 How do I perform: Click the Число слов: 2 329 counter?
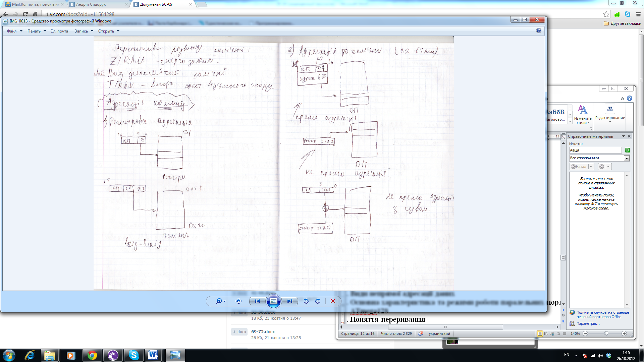tap(396, 334)
